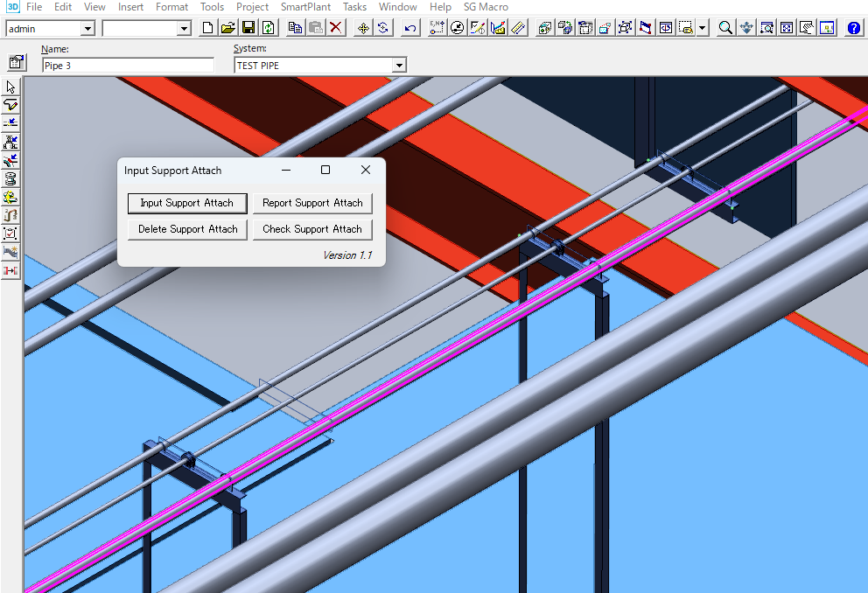Open the System TEST PIPE dropdown
The image size is (868, 593).
(x=399, y=66)
